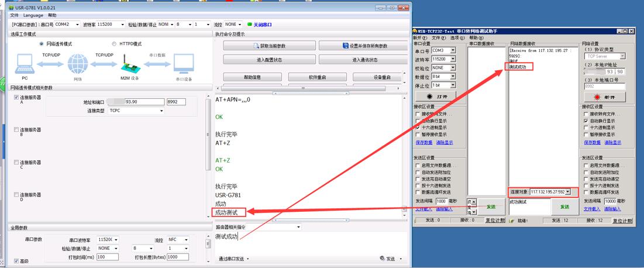
Task: Open the 连接类型 TCPC dropdown
Action: (161, 111)
